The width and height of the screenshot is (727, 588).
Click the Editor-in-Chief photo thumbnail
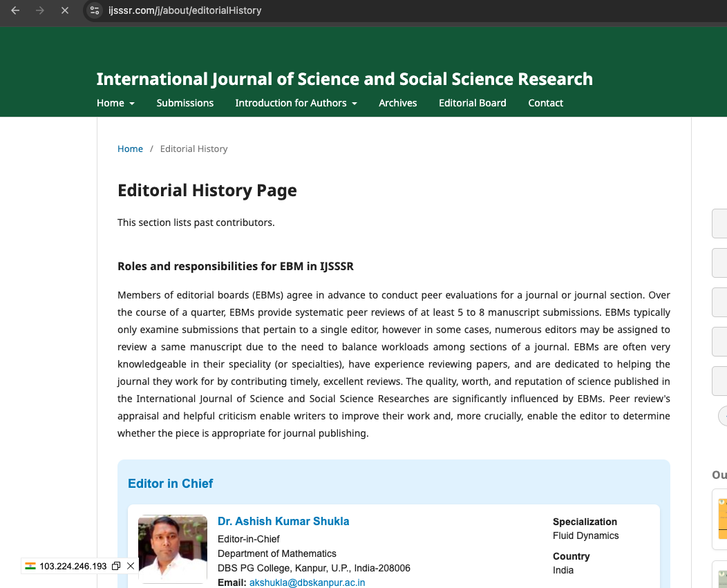(x=173, y=549)
